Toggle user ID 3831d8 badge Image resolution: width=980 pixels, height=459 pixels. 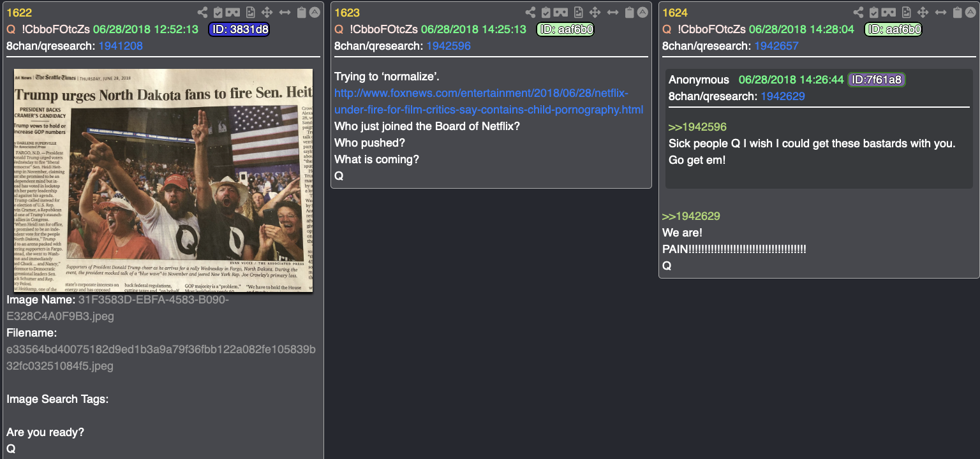(239, 29)
